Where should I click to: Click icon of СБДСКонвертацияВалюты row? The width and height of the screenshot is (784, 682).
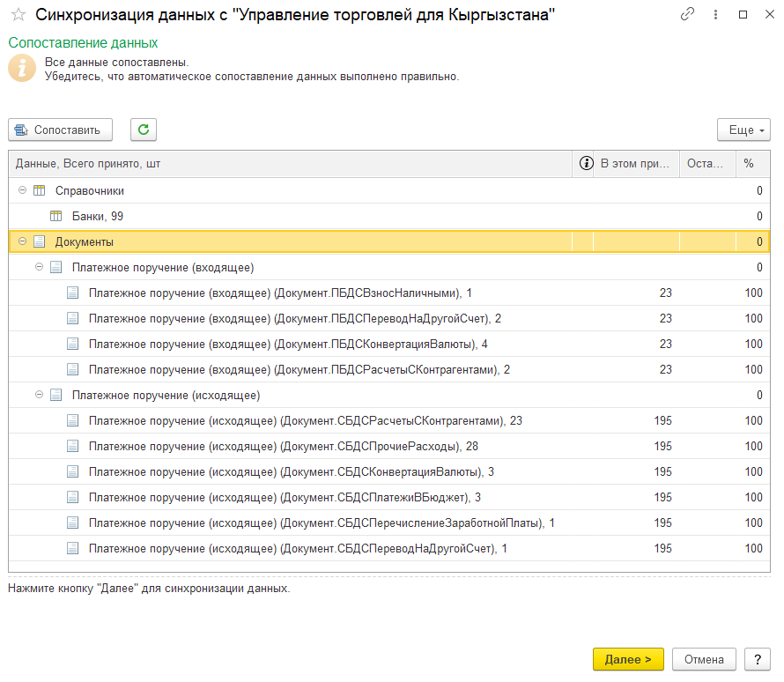tap(73, 471)
